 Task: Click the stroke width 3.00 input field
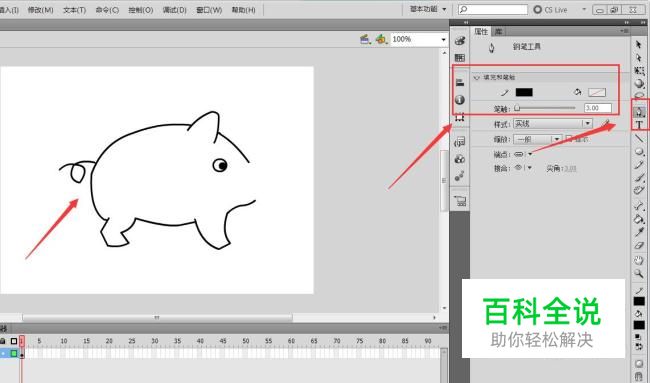pyautogui.click(x=597, y=108)
